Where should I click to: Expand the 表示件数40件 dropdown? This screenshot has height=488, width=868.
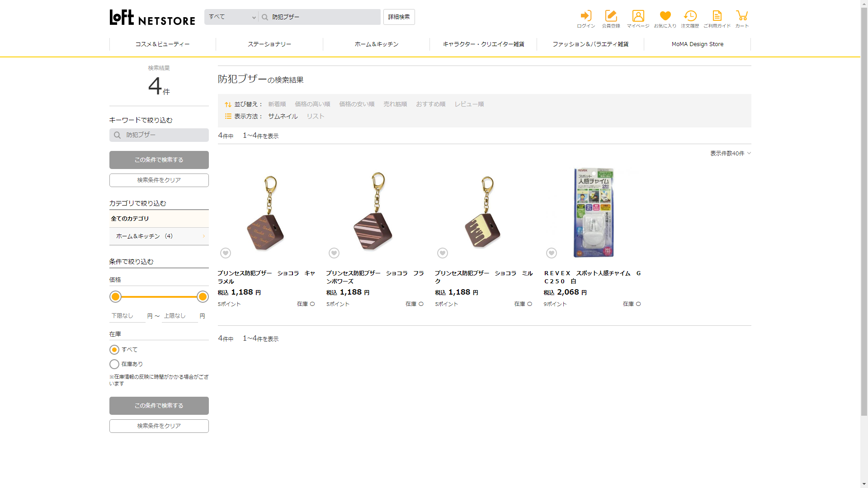(730, 154)
